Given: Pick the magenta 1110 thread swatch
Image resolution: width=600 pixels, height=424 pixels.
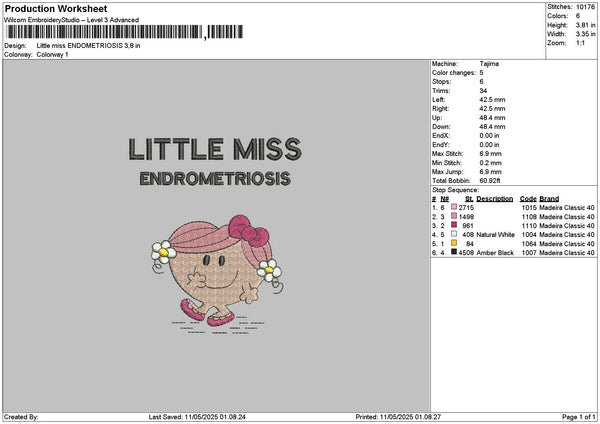Looking at the screenshot, I should [x=454, y=225].
